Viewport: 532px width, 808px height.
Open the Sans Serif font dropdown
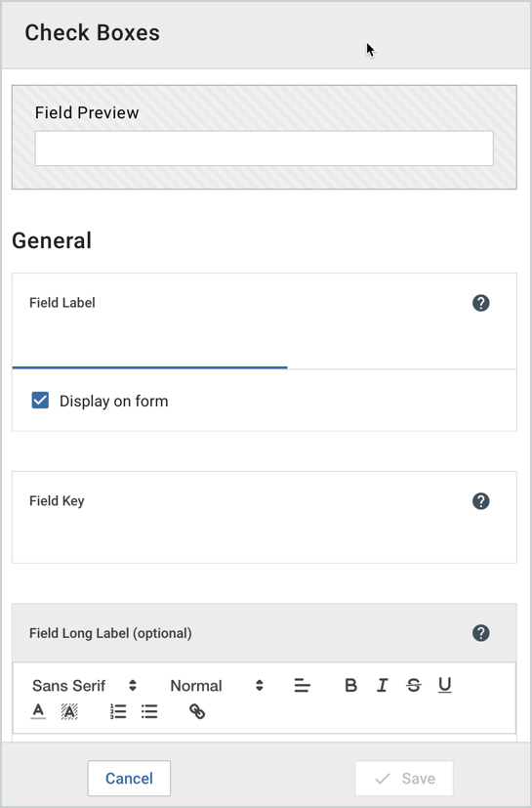(85, 685)
